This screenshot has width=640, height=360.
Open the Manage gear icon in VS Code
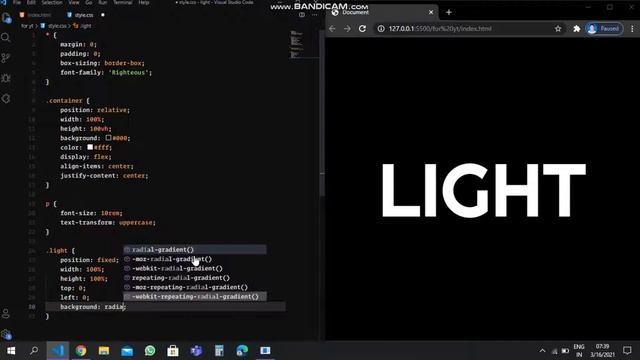[6, 334]
